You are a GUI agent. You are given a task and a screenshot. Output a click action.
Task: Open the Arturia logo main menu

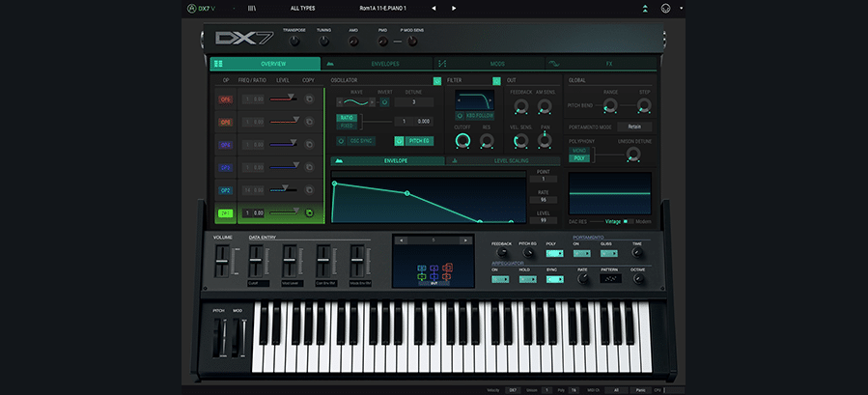tap(191, 9)
